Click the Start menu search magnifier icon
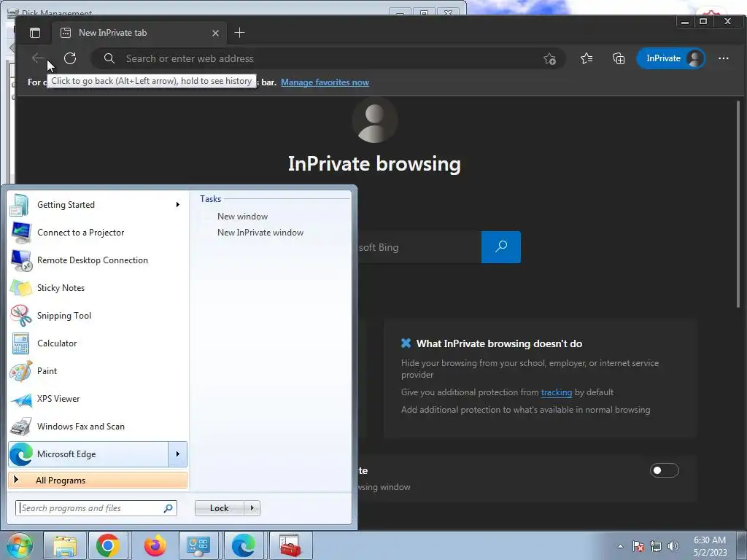Viewport: 747px width, 560px height. pyautogui.click(x=169, y=508)
